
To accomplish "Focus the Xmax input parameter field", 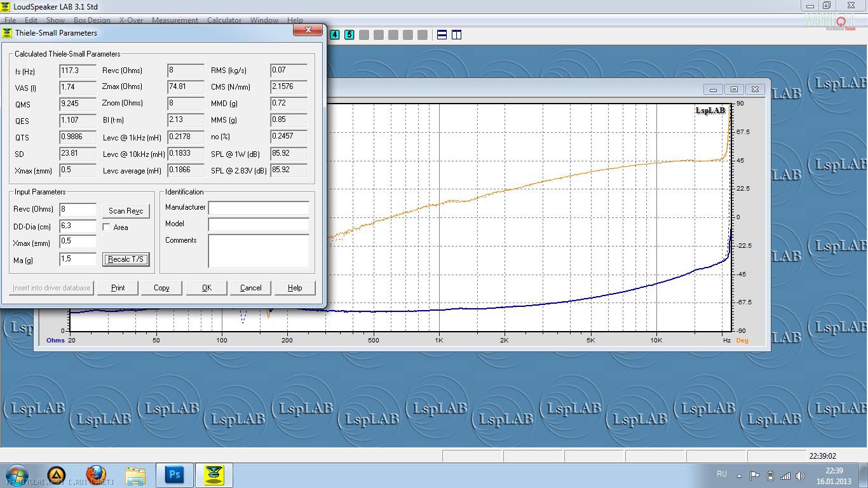I will (78, 241).
